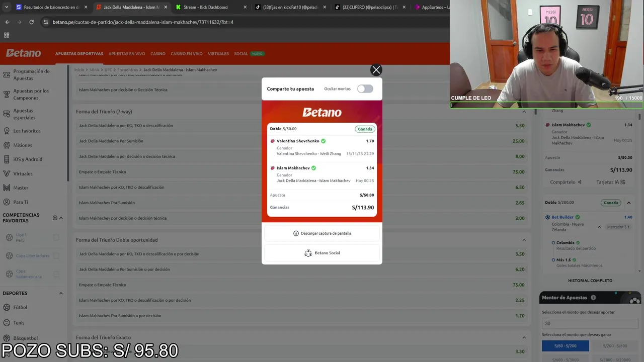Click the site info icon in address bar
The width and height of the screenshot is (644, 362).
[46, 22]
